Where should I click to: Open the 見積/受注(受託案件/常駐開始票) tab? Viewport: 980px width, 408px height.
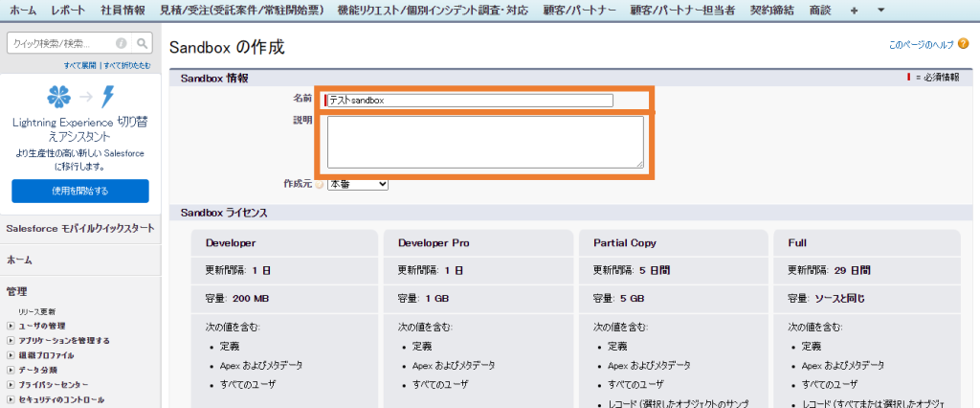(242, 10)
